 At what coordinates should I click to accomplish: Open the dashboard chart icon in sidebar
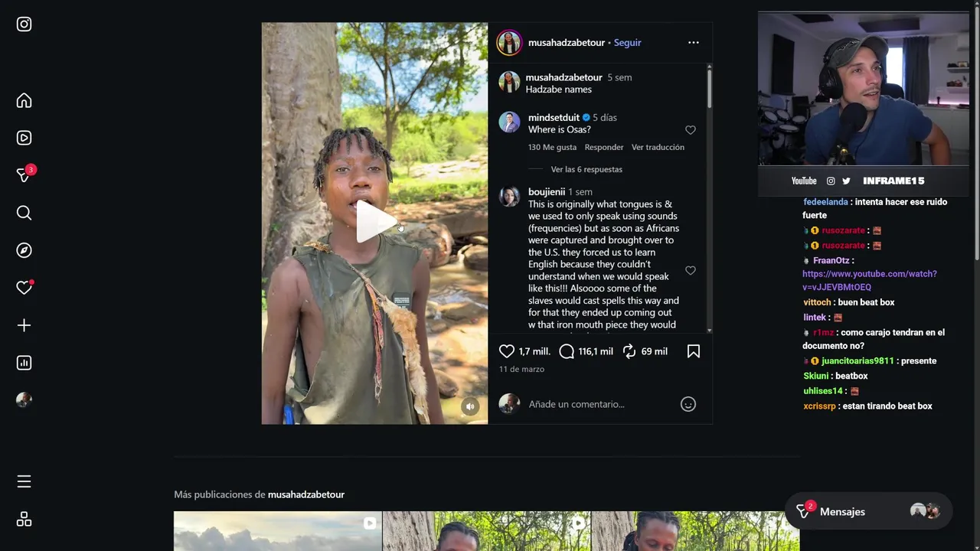24,363
